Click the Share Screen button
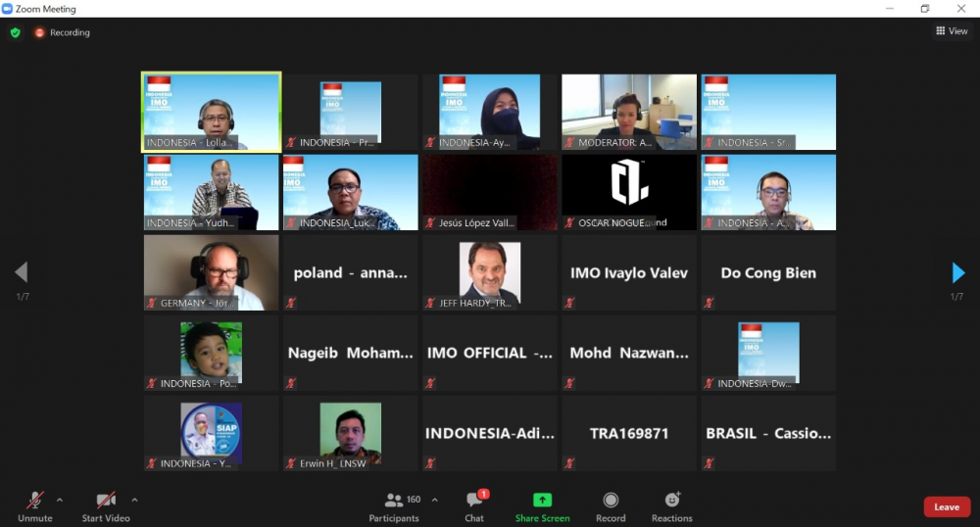This screenshot has height=527, width=980. (x=543, y=507)
